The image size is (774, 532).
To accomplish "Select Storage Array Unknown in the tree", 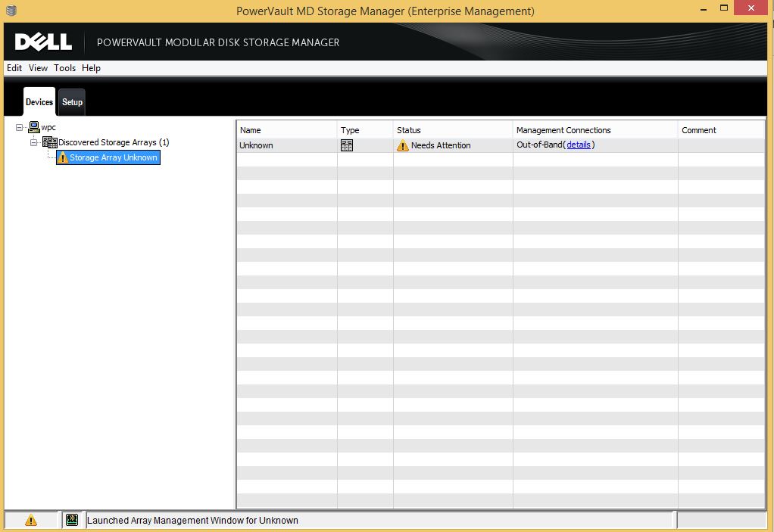I will [x=114, y=158].
